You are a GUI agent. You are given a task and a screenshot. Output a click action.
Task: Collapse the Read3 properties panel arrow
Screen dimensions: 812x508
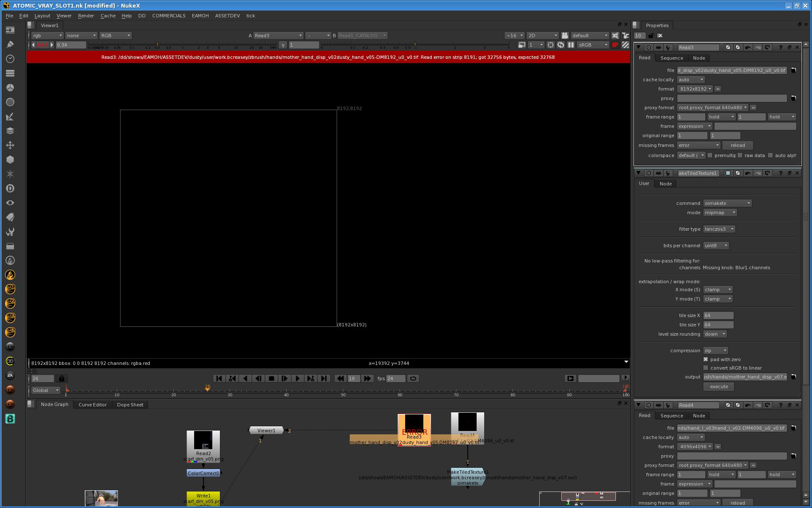(x=639, y=47)
